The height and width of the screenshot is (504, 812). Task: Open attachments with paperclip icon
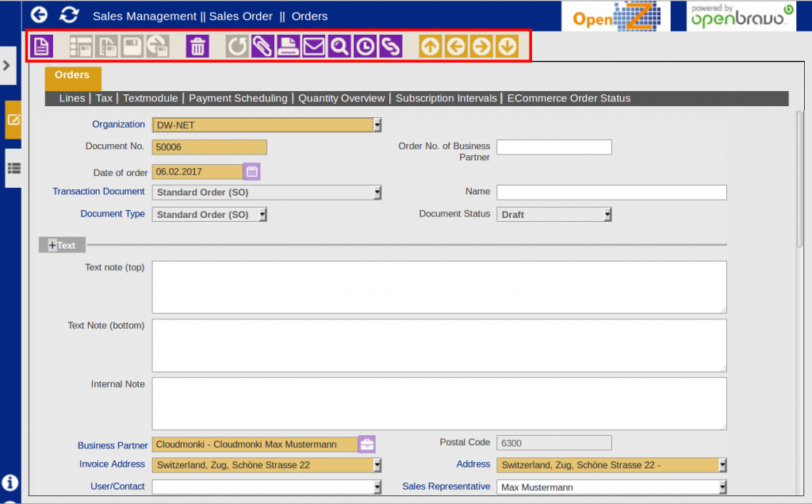[262, 47]
